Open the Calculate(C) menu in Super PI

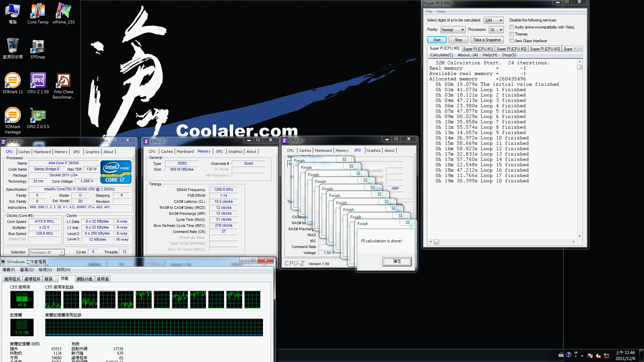point(441,55)
